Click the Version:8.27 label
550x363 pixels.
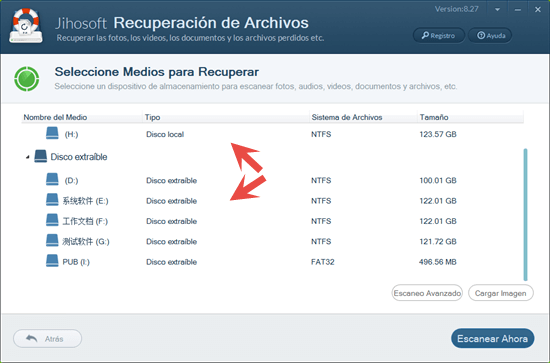[x=456, y=9]
